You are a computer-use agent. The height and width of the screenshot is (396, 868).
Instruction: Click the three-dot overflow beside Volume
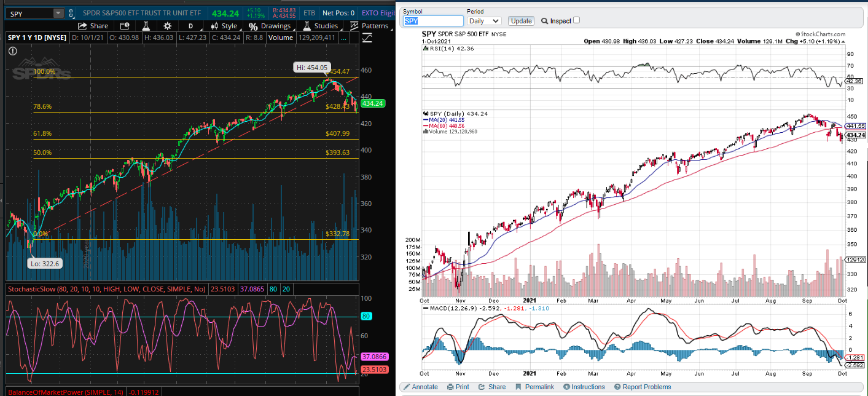pyautogui.click(x=344, y=38)
